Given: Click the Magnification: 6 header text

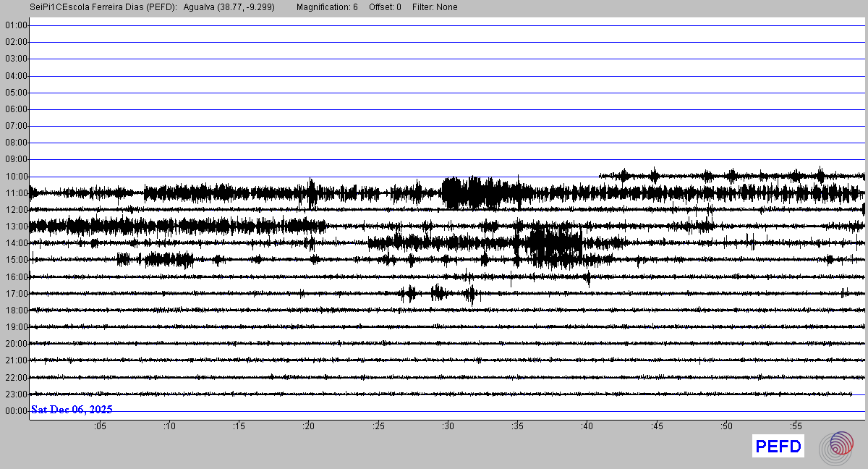Looking at the screenshot, I should point(327,7).
